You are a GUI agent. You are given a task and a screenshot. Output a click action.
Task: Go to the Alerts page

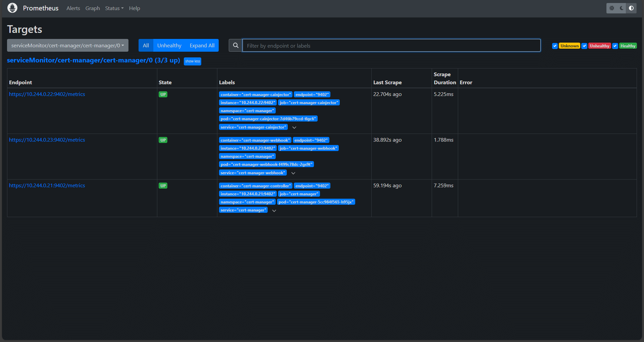click(x=73, y=8)
